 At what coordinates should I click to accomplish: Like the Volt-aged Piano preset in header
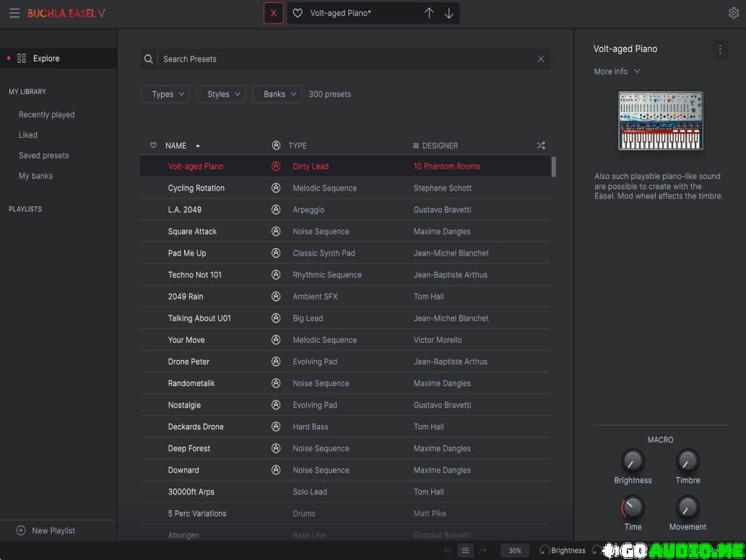[x=298, y=13]
